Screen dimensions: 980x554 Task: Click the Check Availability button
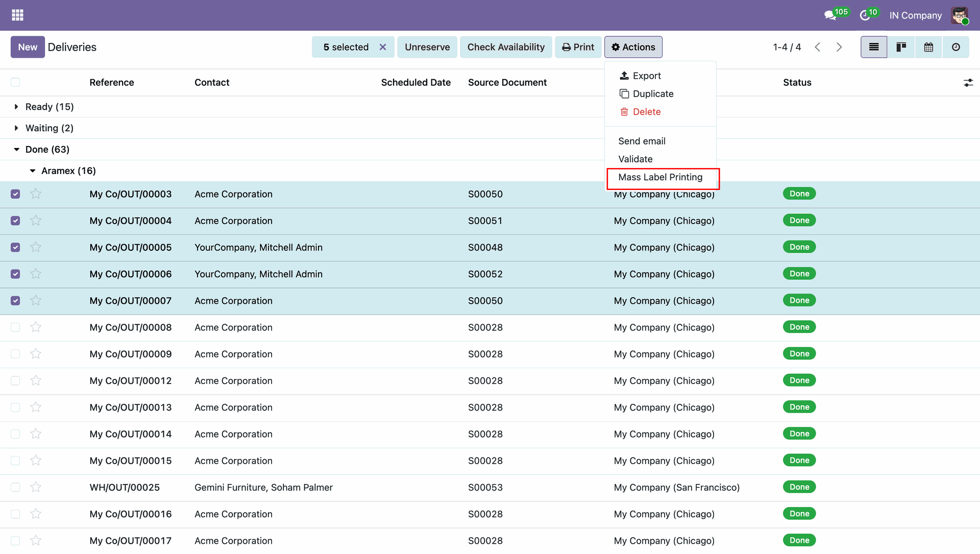505,47
